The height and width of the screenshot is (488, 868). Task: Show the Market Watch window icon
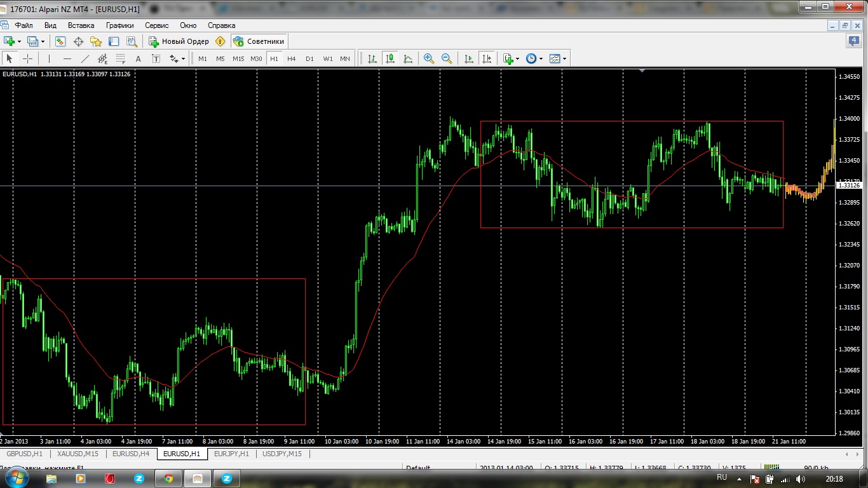pyautogui.click(x=60, y=41)
